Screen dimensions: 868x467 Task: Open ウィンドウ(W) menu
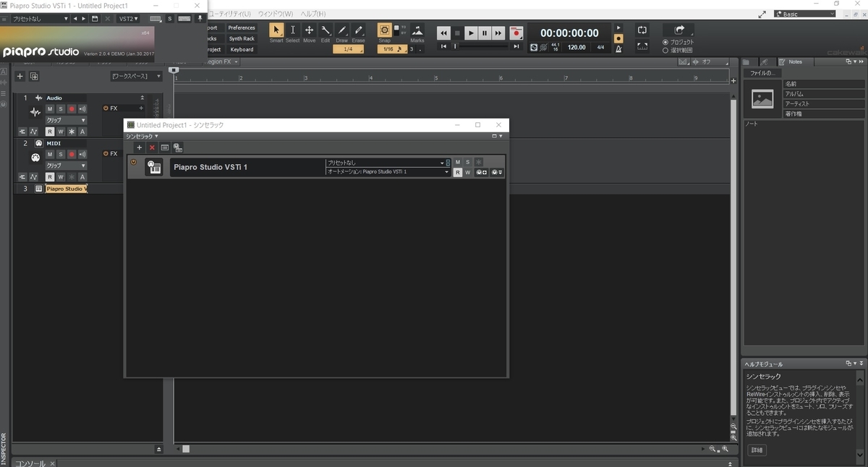(276, 14)
